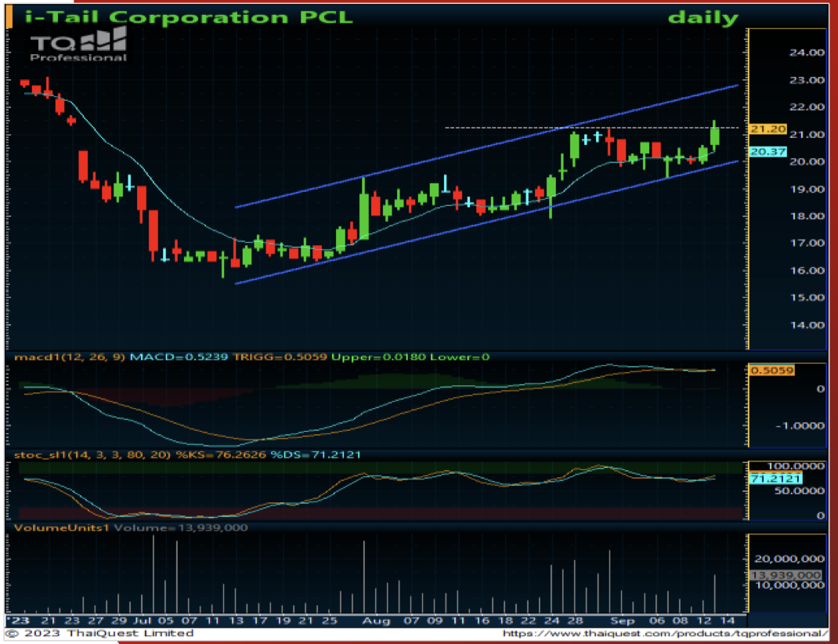Click the %KS=76.2626 readout
Screen dimensions: 838x644
(x=221, y=455)
